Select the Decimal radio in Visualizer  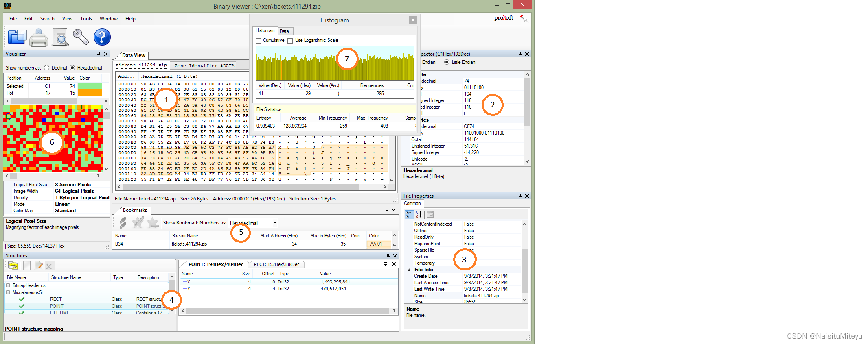pyautogui.click(x=46, y=68)
